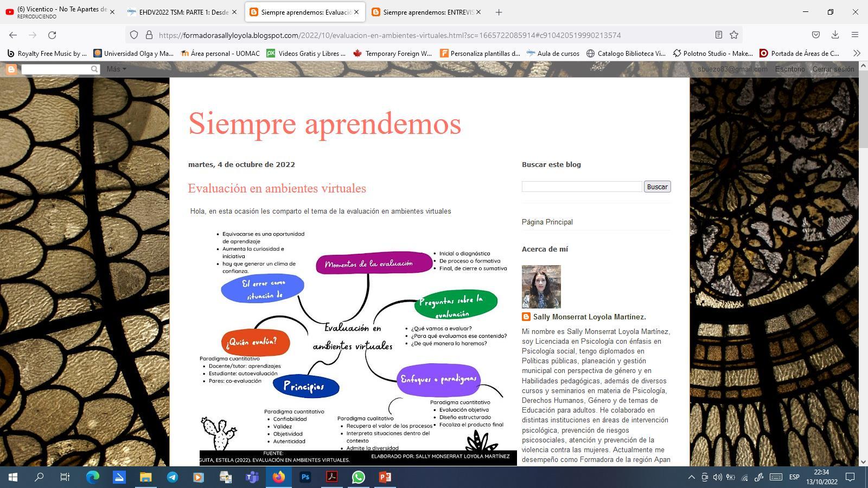Click the browser forward arrow

(33, 35)
